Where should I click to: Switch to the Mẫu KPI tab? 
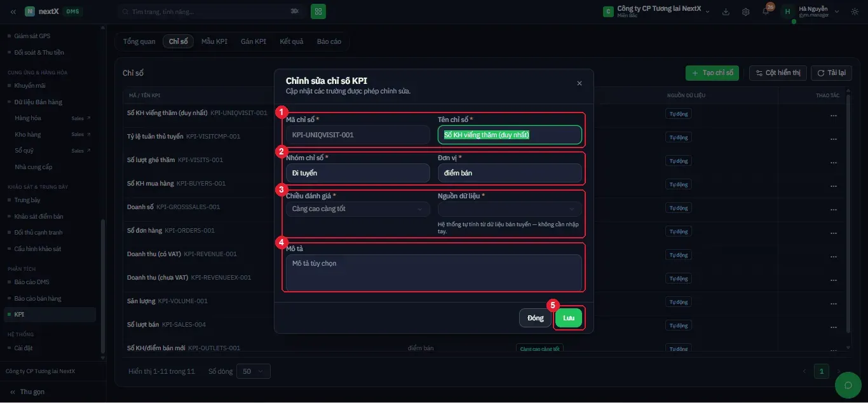(x=214, y=41)
